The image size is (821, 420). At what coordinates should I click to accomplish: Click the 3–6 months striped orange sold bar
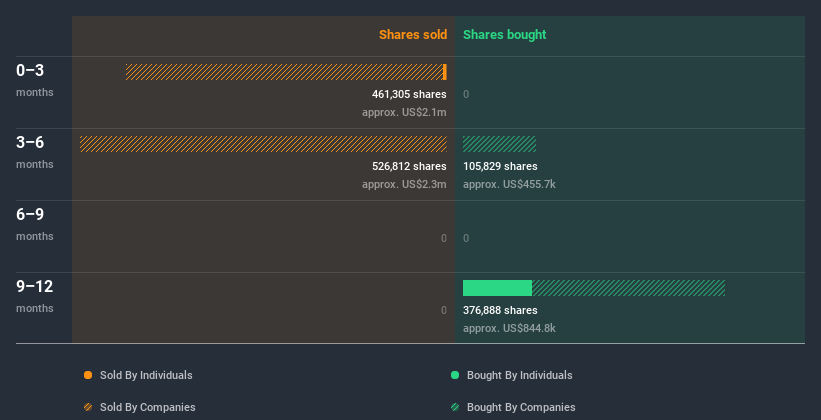tap(263, 144)
